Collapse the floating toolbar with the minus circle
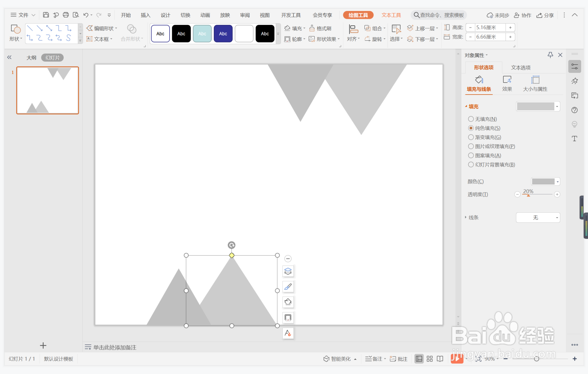The height and width of the screenshot is (374, 588). pos(288,258)
